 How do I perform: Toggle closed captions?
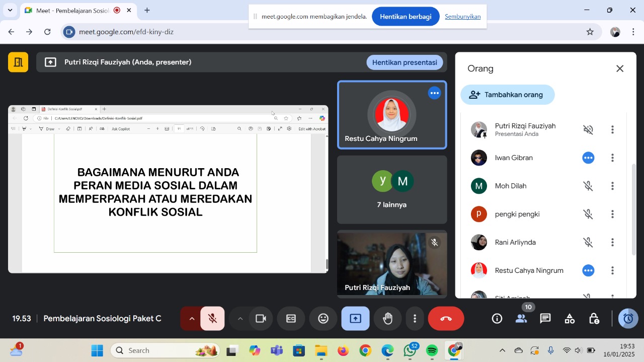click(x=291, y=319)
